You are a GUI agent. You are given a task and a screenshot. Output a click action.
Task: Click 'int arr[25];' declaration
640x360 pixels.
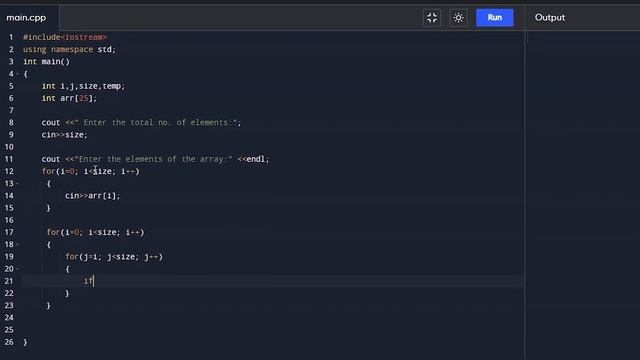pyautogui.click(x=69, y=98)
